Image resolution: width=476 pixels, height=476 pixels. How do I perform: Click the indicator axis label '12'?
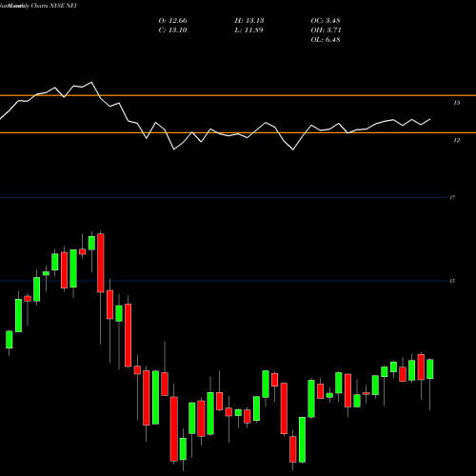(456, 140)
